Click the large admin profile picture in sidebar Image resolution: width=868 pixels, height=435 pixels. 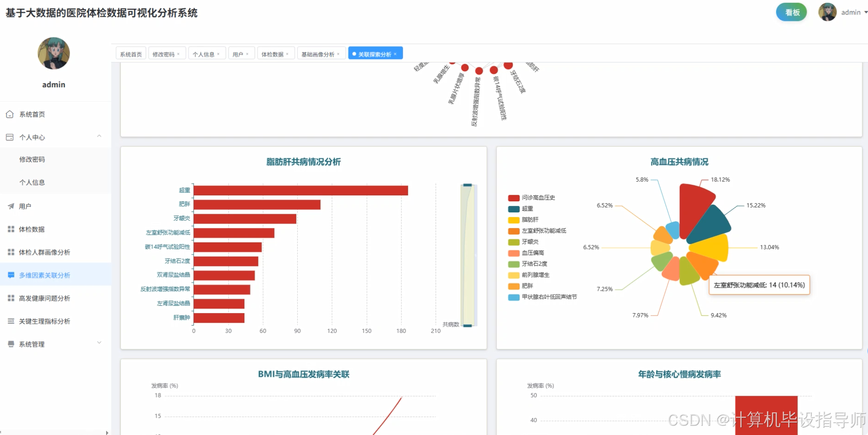pyautogui.click(x=54, y=54)
